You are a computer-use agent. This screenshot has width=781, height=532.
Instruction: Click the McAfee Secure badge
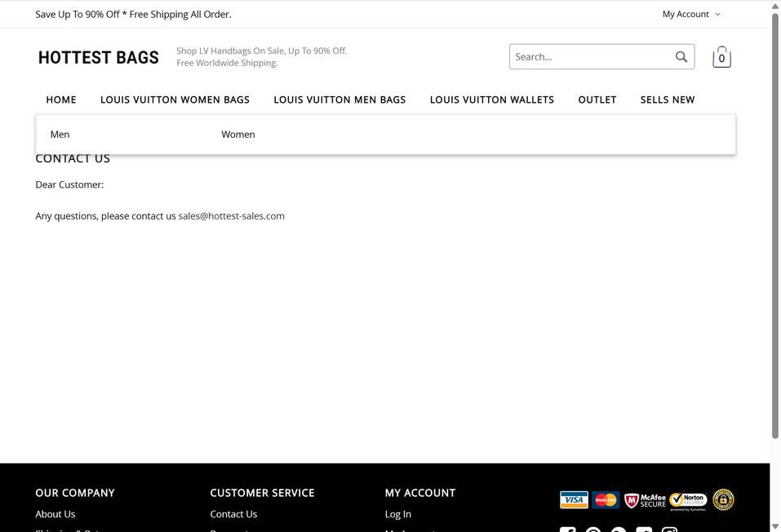[646, 499]
